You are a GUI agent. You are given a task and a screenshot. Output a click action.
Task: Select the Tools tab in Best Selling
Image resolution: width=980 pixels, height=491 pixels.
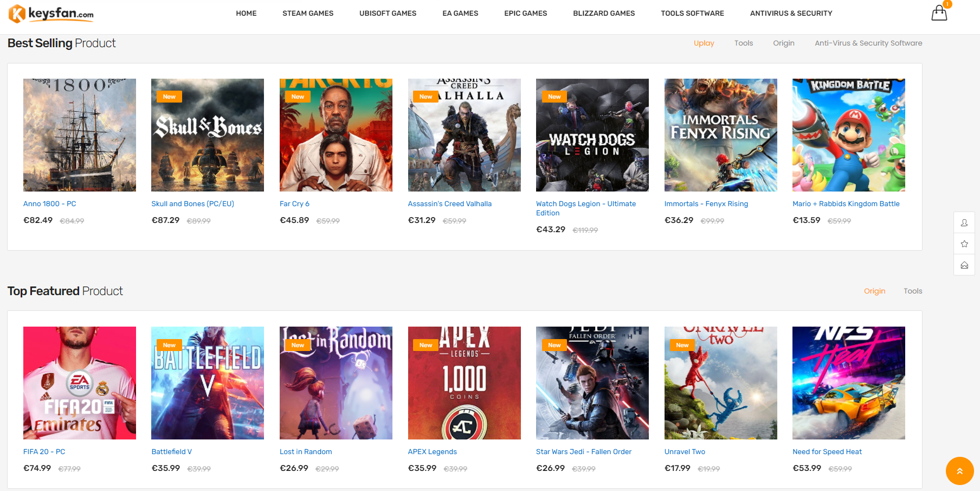[x=744, y=43]
